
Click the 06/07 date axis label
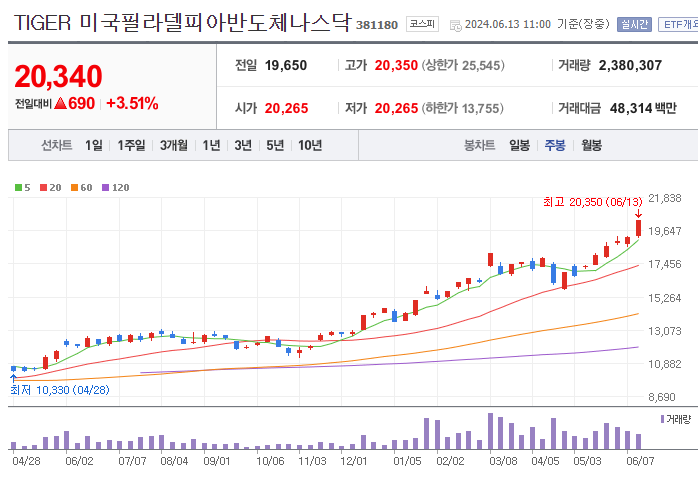(640, 461)
